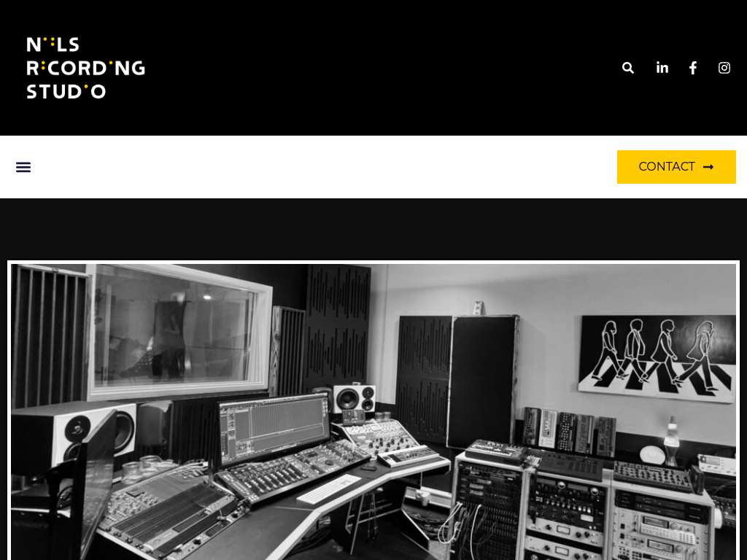The width and height of the screenshot is (747, 560).
Task: Visit the LinkedIn profile icon
Action: (662, 68)
